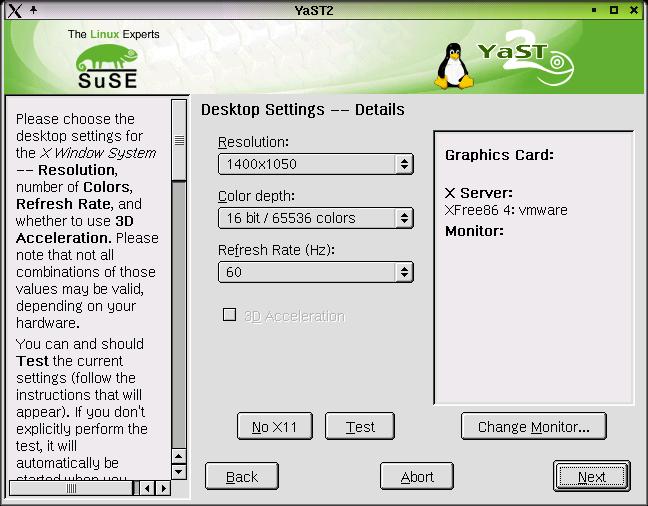Open the Change Monitor dialog

pyautogui.click(x=533, y=427)
